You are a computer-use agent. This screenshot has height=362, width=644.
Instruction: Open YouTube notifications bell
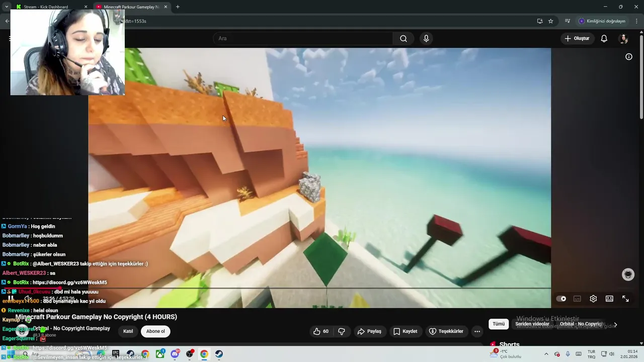pyautogui.click(x=604, y=38)
